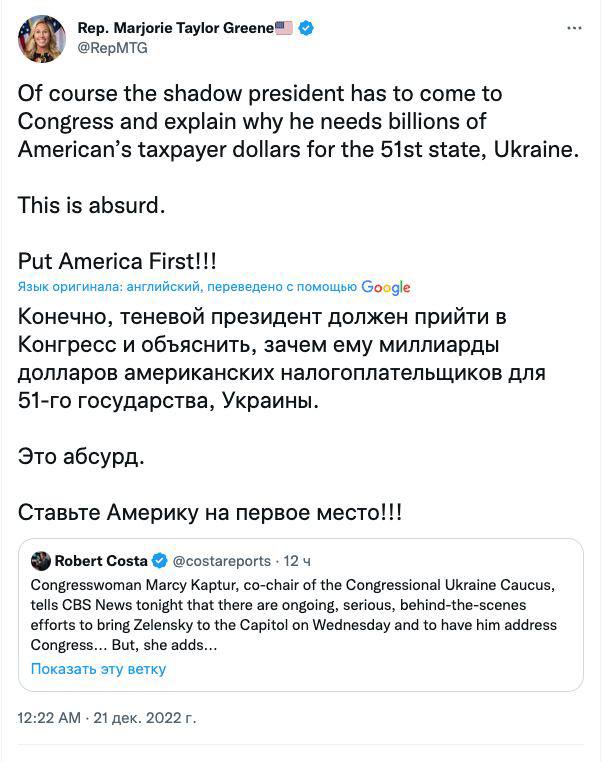Click "Показать эту ветку" to show the thread

pyautogui.click(x=98, y=669)
